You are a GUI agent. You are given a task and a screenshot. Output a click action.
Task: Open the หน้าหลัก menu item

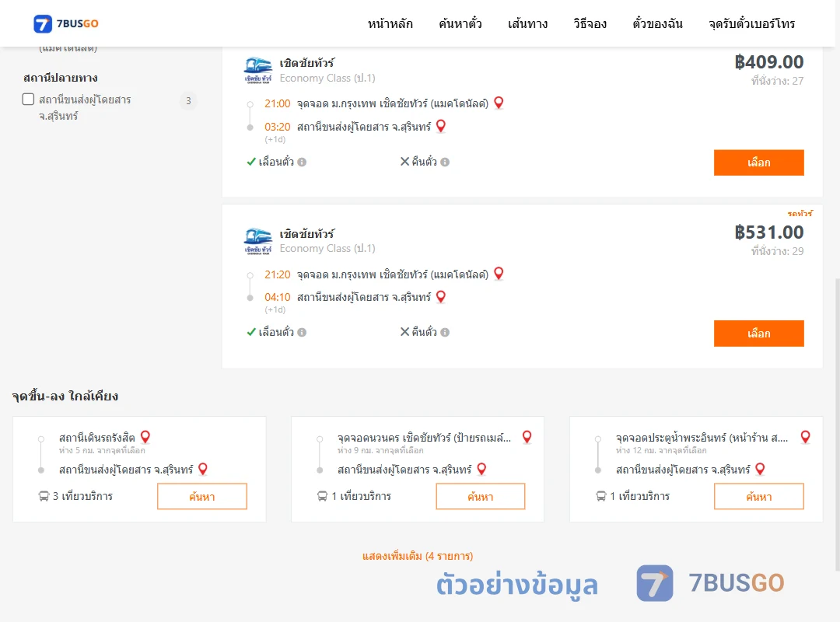click(x=390, y=23)
